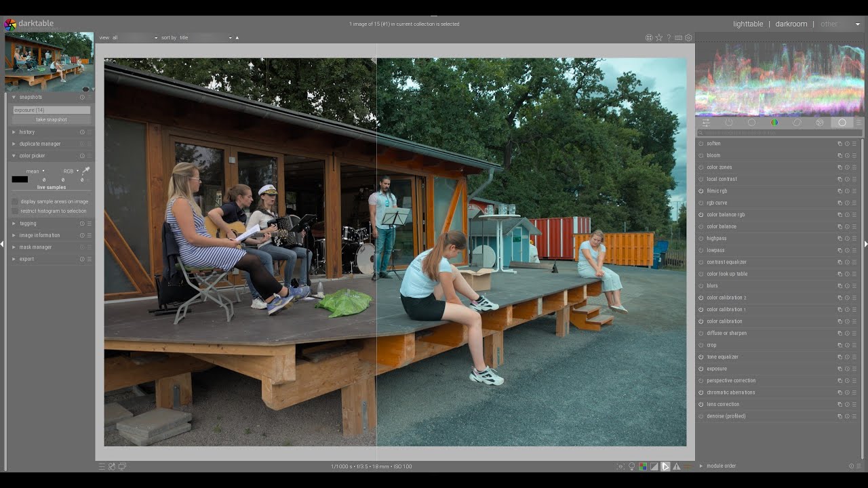
Task: Open module groups presets hamburger menu
Action: click(859, 123)
